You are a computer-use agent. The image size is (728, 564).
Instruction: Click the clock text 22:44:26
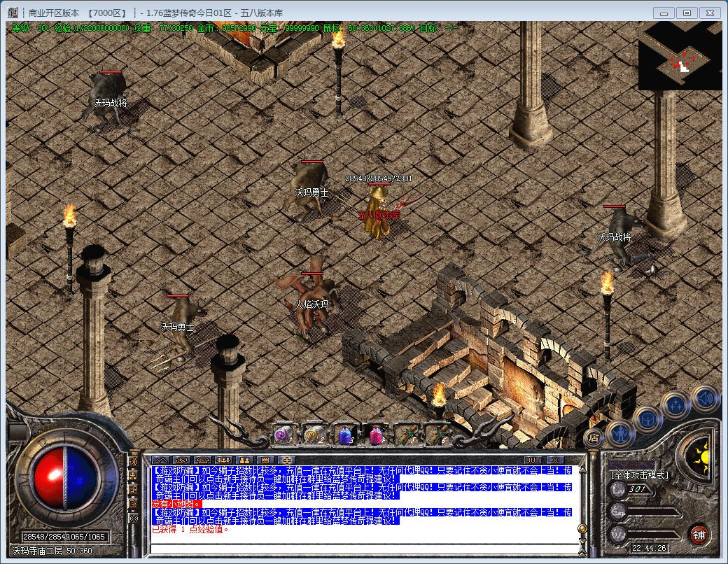649,548
